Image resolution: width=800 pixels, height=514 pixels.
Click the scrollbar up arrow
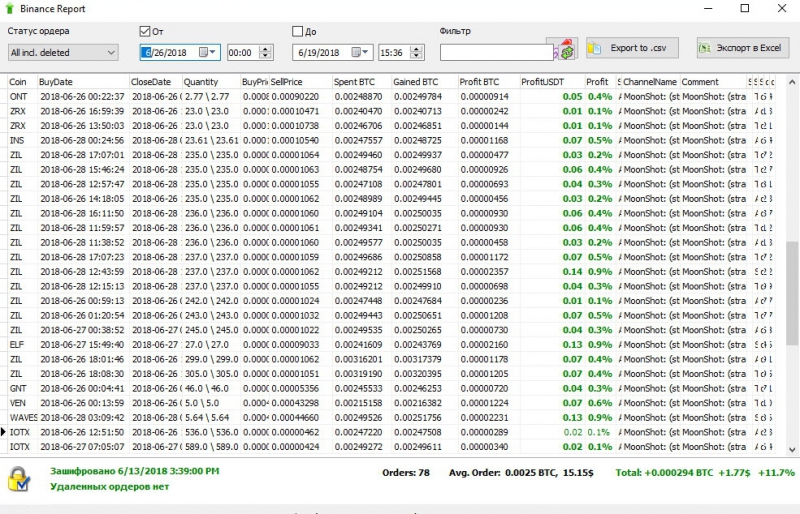click(792, 82)
